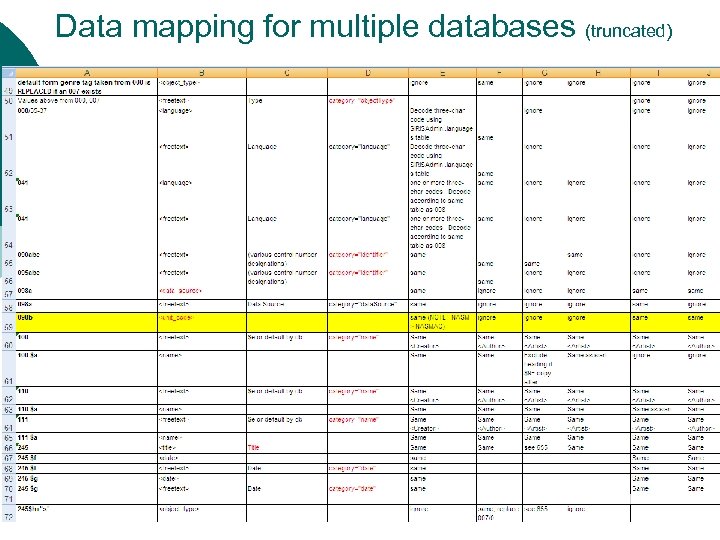This screenshot has height=540, width=720.
Task: Click cell 'Values above from 006, 007'
Action: pos(87,101)
